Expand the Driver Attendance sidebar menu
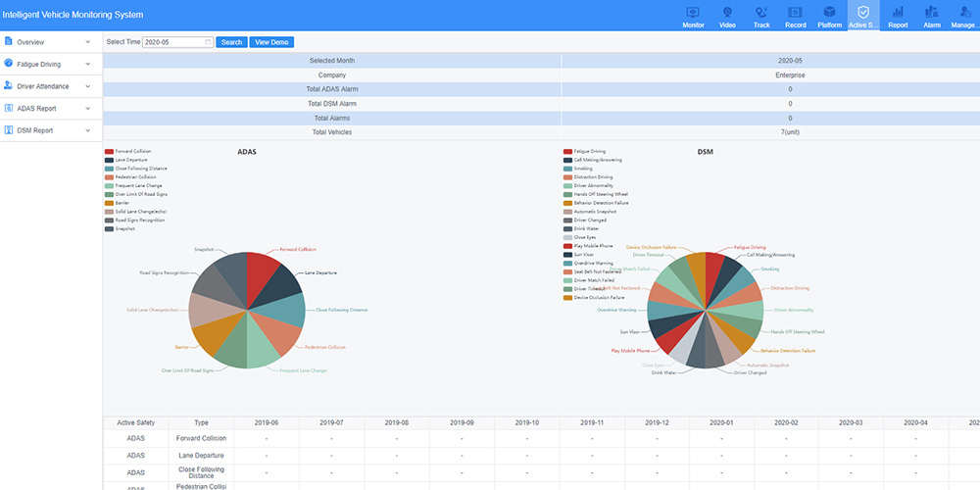Image resolution: width=980 pixels, height=490 pixels. [x=51, y=86]
